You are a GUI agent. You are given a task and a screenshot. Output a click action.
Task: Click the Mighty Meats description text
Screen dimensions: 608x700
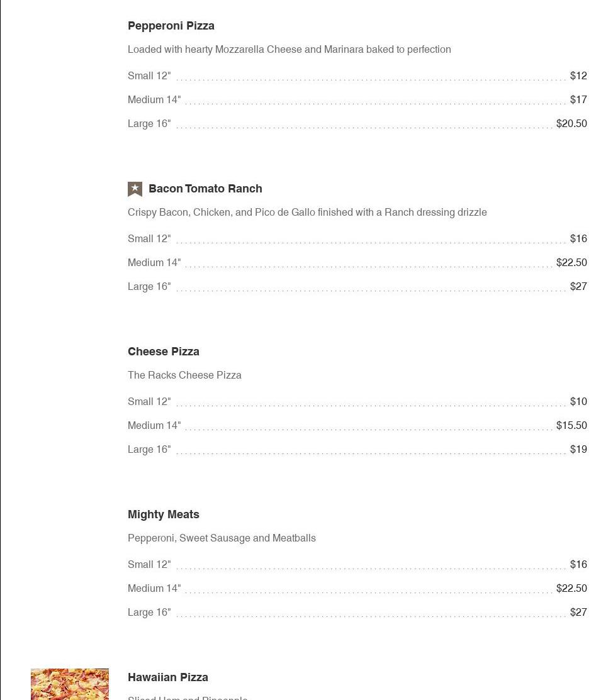click(222, 538)
